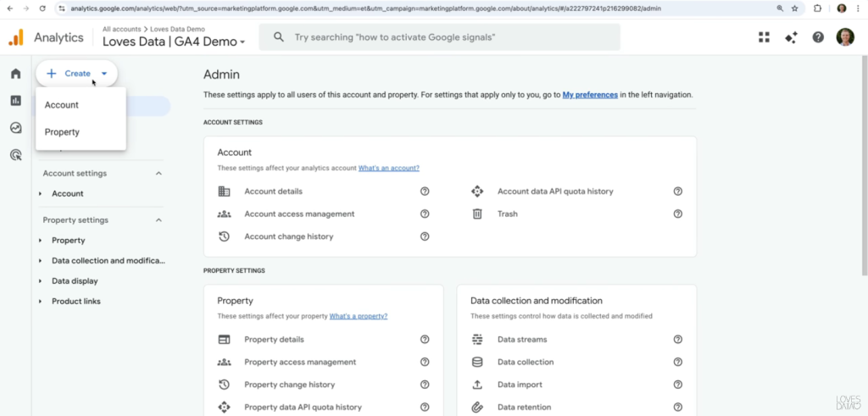Screen dimensions: 868x416
Task: Expand the Property tree item
Action: 40,241
